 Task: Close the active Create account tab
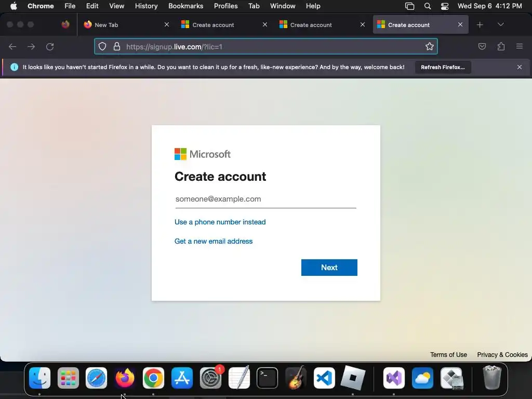click(x=460, y=24)
